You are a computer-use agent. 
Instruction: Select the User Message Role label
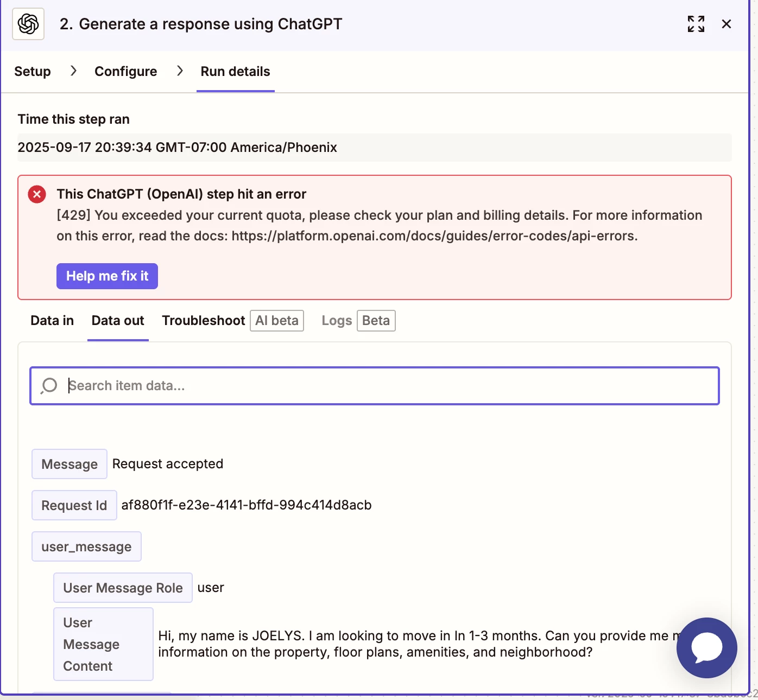(123, 588)
